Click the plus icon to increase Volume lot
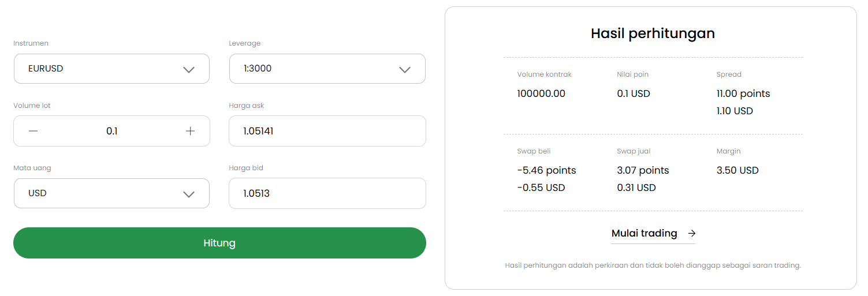The width and height of the screenshot is (868, 296). tap(191, 131)
